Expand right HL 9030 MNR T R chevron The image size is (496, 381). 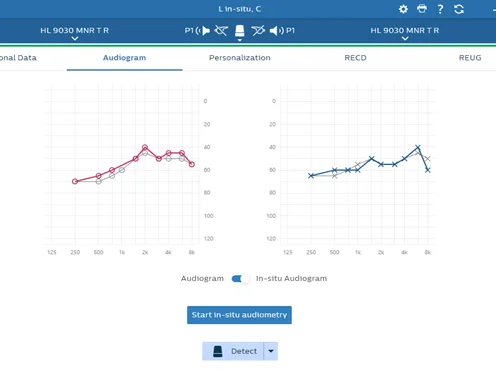tap(405, 39)
